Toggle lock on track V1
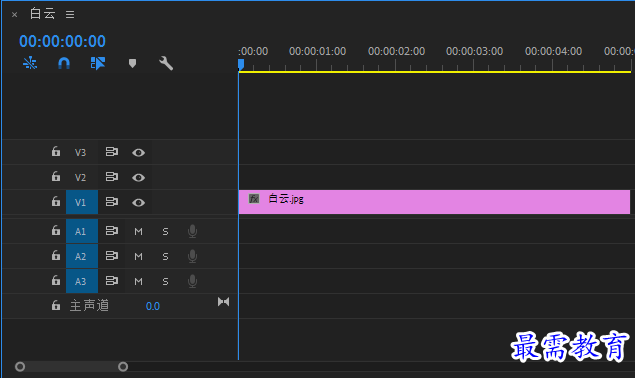Screen dimensions: 635x378 pos(55,201)
